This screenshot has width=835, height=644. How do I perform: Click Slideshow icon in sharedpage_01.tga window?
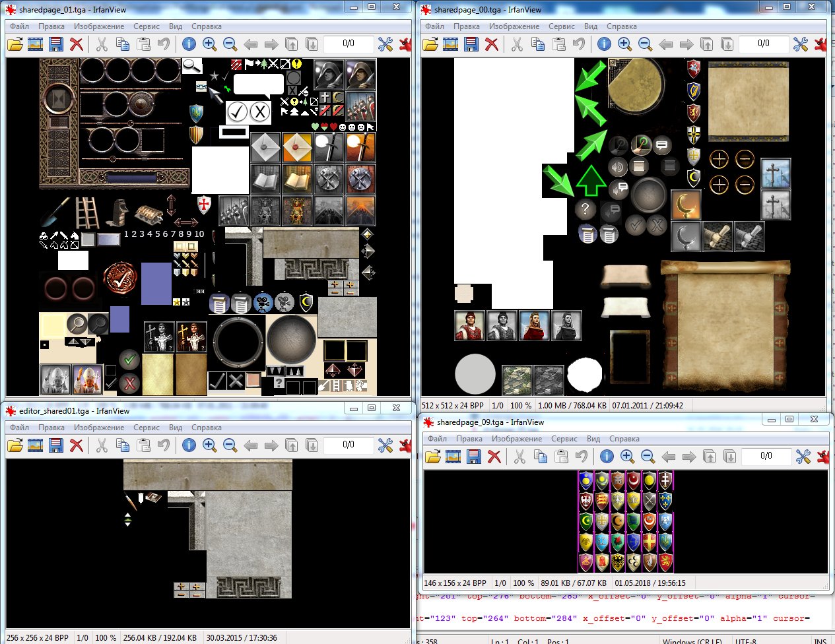[x=36, y=44]
